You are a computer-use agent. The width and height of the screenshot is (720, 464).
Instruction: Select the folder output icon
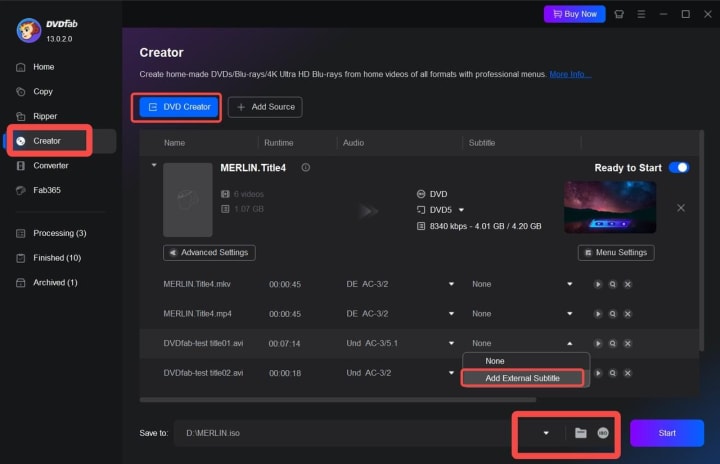click(580, 433)
